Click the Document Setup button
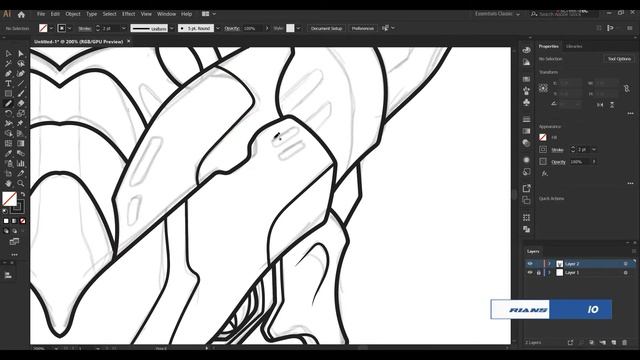 point(326,28)
